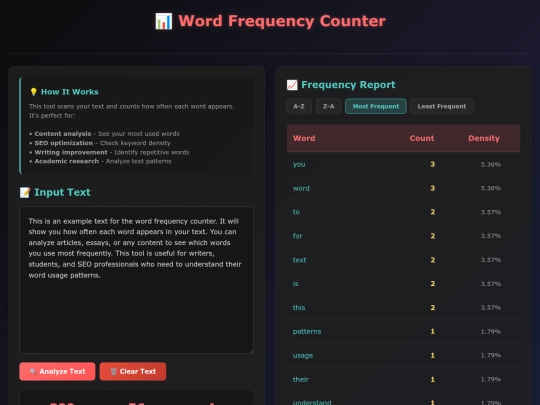Click the word 'you' in the table
Viewport: 540px width, 405px height.
pyautogui.click(x=299, y=164)
